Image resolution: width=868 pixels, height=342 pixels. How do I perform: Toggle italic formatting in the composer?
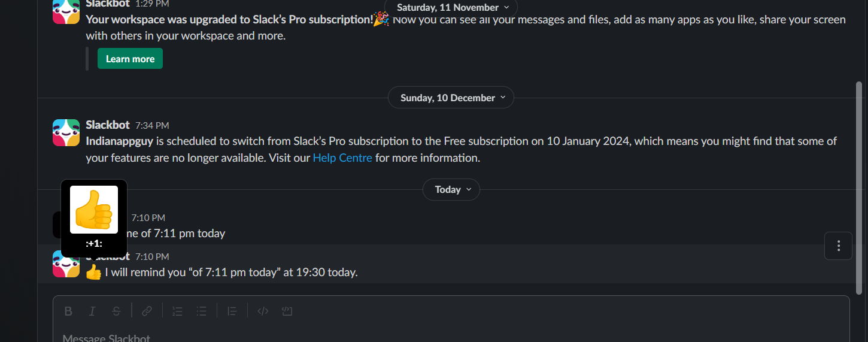[92, 311]
